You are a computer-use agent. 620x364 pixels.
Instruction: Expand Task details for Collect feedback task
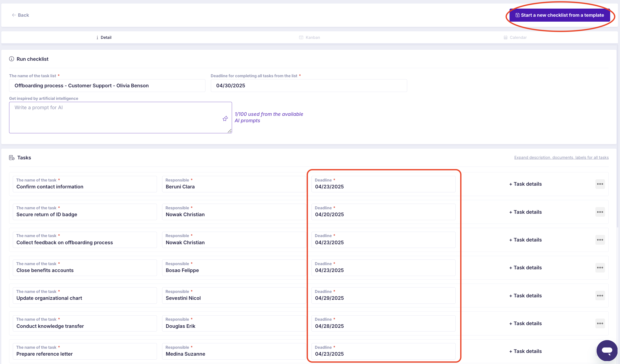(525, 240)
